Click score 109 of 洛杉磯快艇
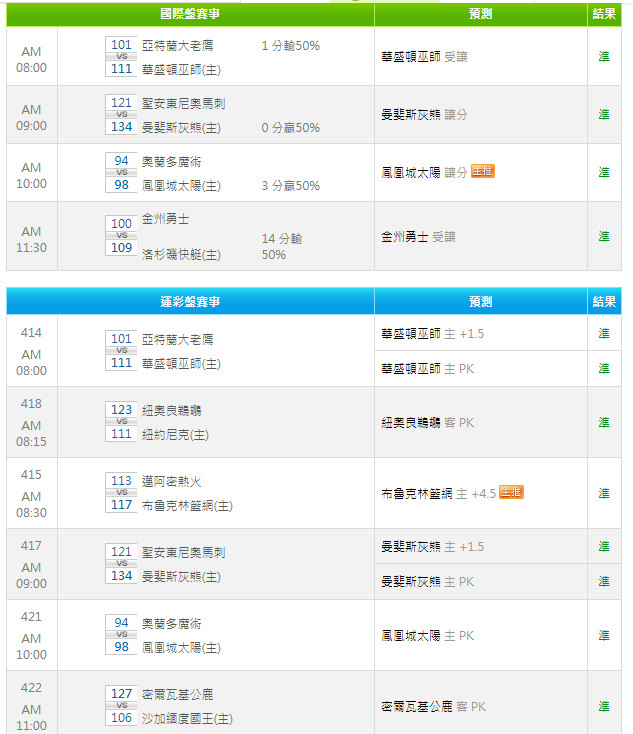 (121, 248)
